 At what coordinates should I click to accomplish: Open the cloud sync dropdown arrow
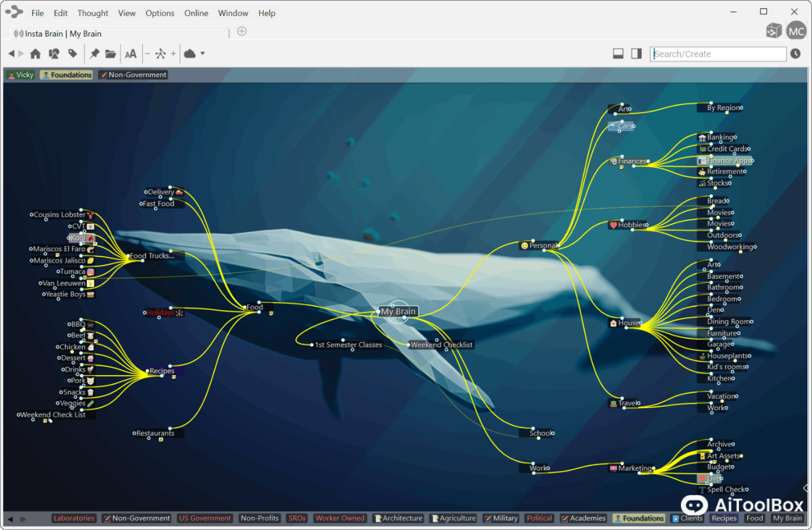click(x=202, y=54)
